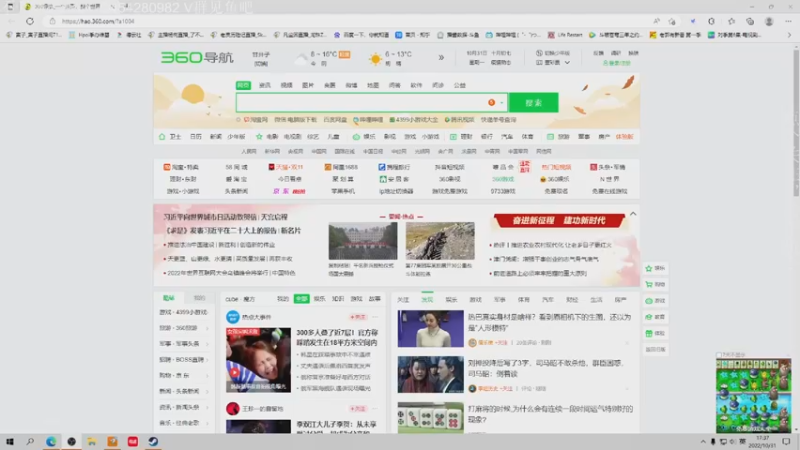This screenshot has width=800, height=450.
Task: Follow the 热点大事件 channel with +关注
Action: pyautogui.click(x=358, y=317)
